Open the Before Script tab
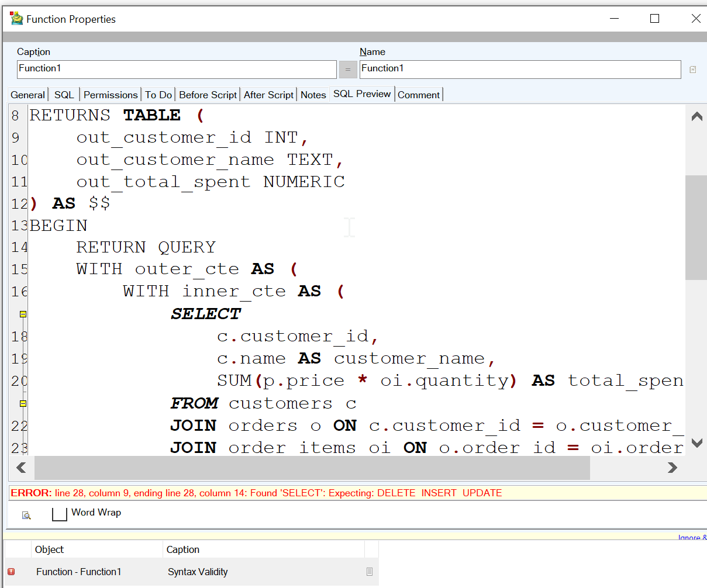 (x=208, y=95)
